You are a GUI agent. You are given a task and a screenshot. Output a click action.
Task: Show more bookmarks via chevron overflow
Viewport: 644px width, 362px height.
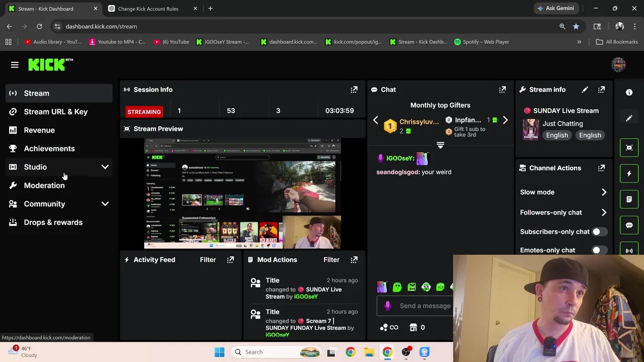pos(579,42)
